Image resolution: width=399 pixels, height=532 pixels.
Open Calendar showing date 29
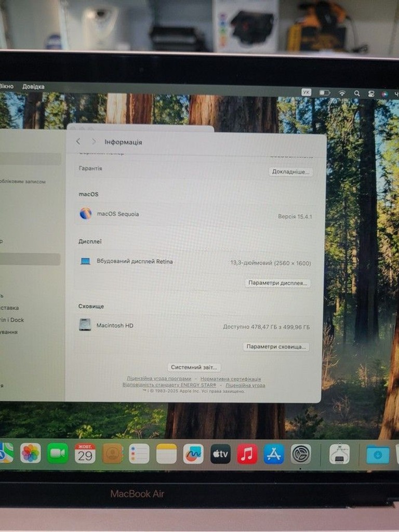85,454
